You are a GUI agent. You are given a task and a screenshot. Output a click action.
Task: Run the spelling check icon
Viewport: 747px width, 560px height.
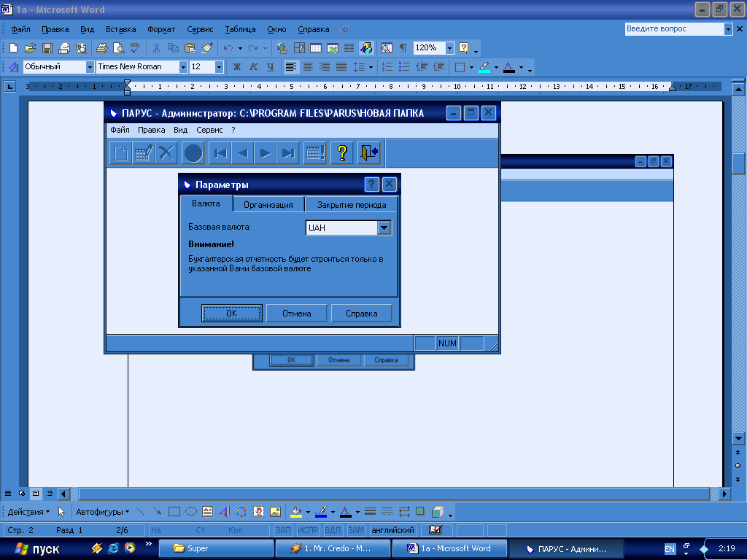coord(135,47)
